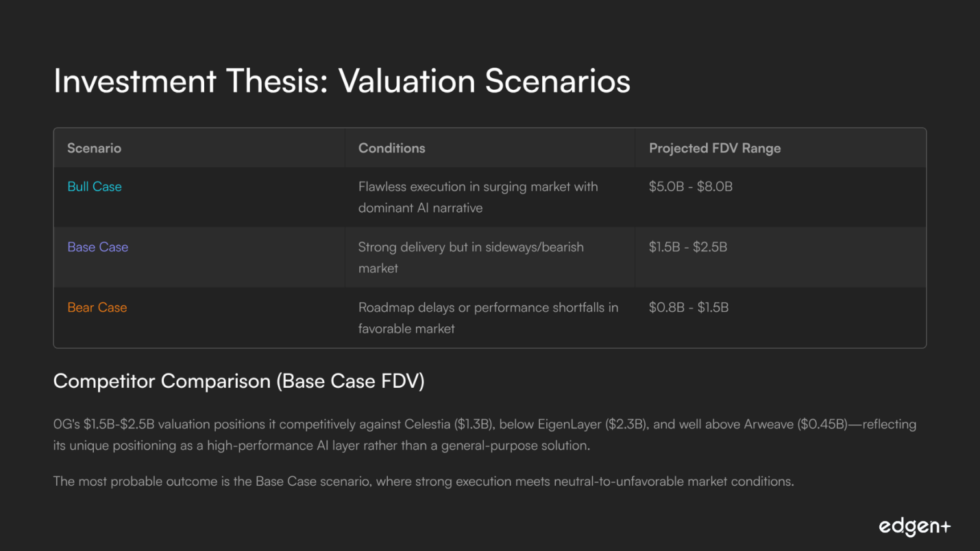Select the Strong delivery conditions text

(x=471, y=258)
